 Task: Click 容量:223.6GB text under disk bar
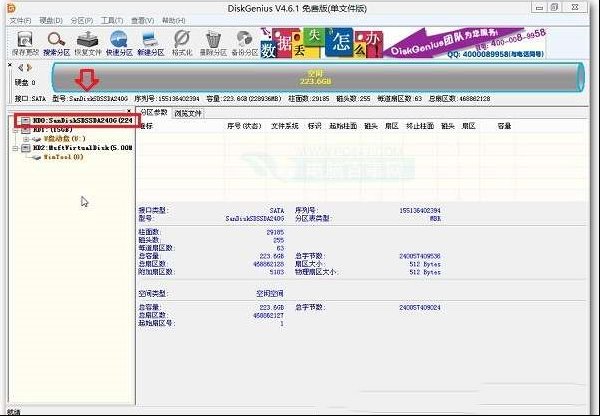244,99
